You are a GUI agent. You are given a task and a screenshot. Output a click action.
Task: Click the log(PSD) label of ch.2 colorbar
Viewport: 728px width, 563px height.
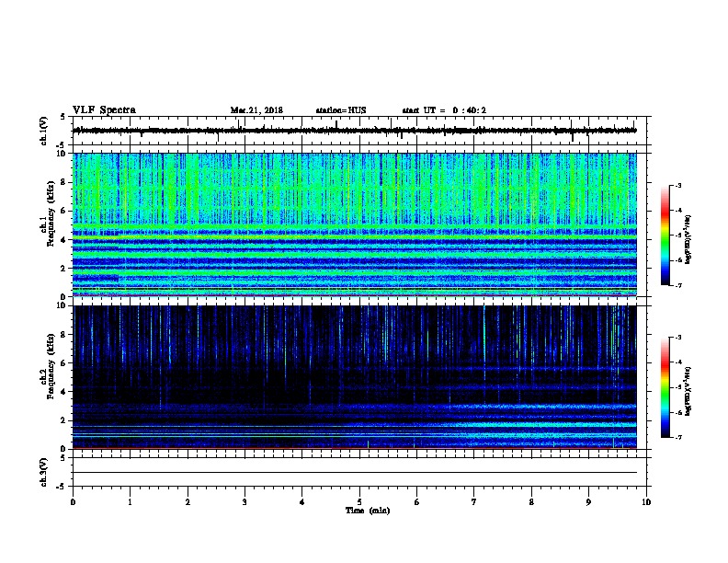[x=688, y=391]
